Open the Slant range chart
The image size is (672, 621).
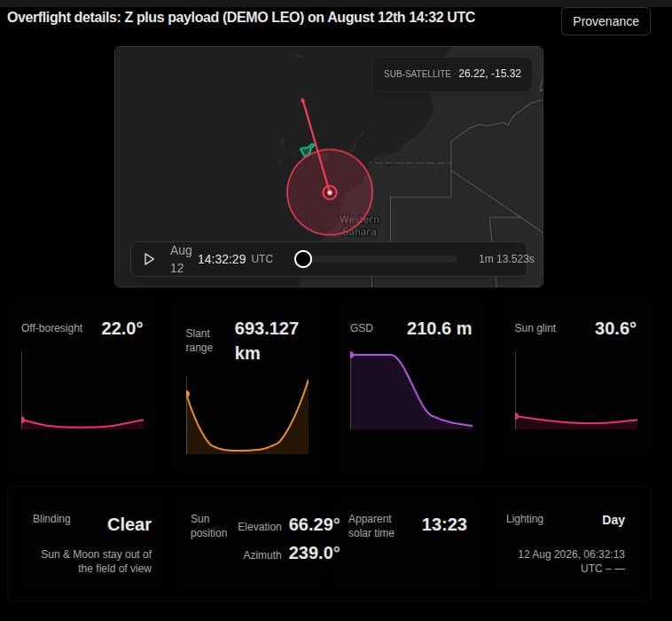pos(247,415)
